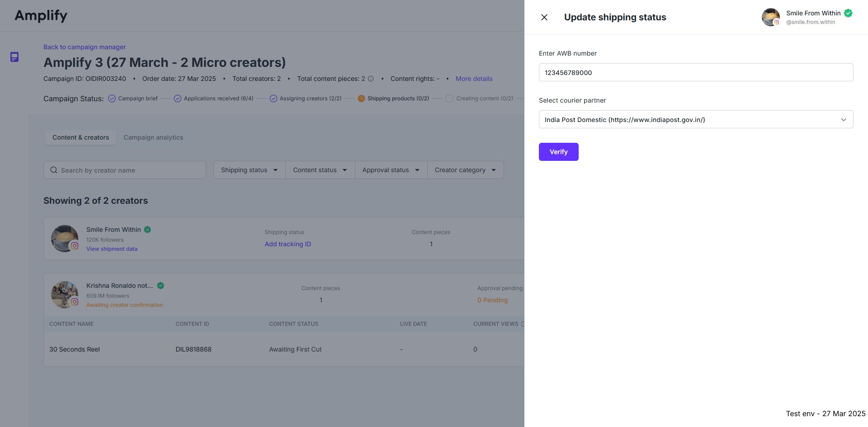
Task: Click the search magnifier icon
Action: coord(54,170)
